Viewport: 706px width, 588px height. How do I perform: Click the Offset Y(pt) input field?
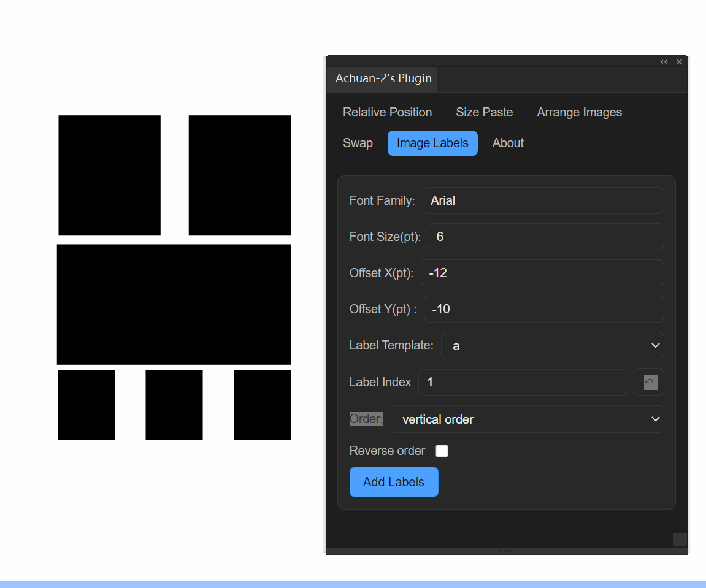543,309
